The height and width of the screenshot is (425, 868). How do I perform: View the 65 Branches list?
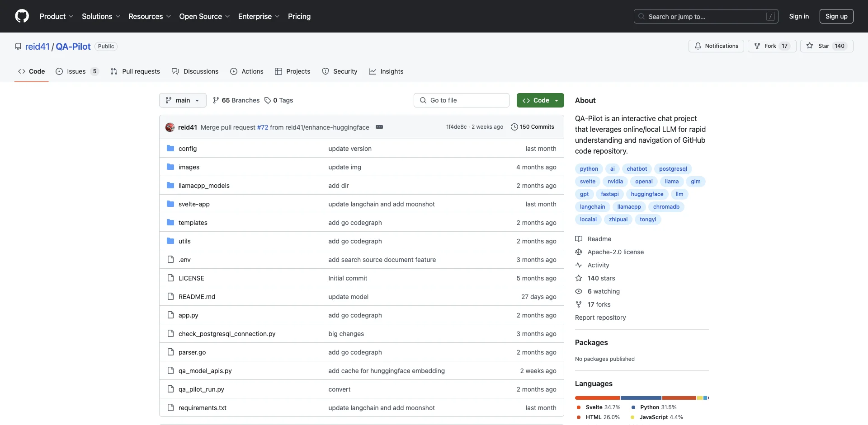click(236, 100)
